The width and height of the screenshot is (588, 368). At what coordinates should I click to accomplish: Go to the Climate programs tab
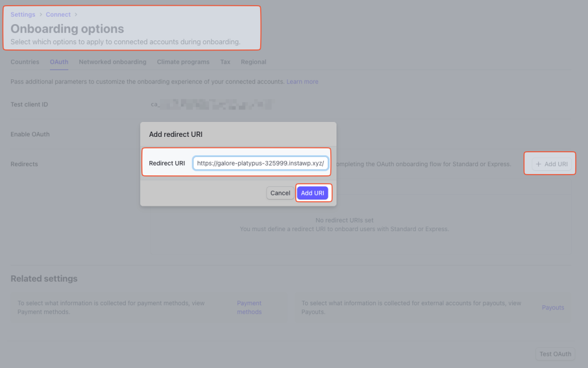point(183,62)
